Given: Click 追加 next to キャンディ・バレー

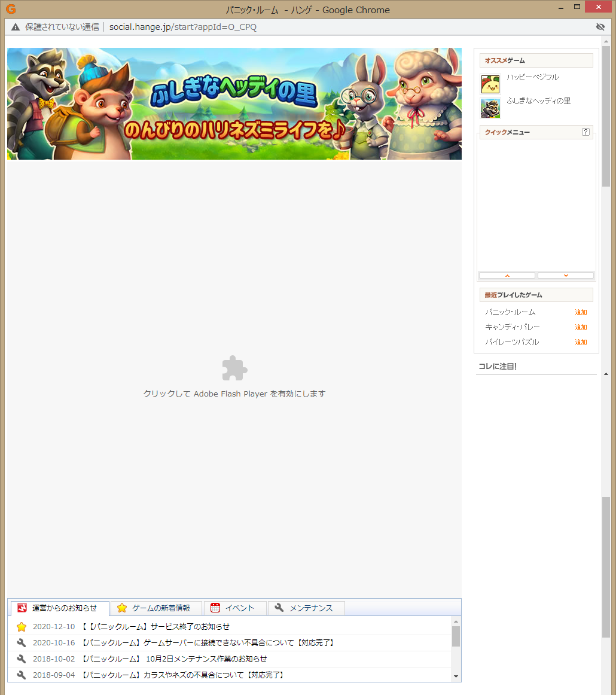Looking at the screenshot, I should coord(581,327).
